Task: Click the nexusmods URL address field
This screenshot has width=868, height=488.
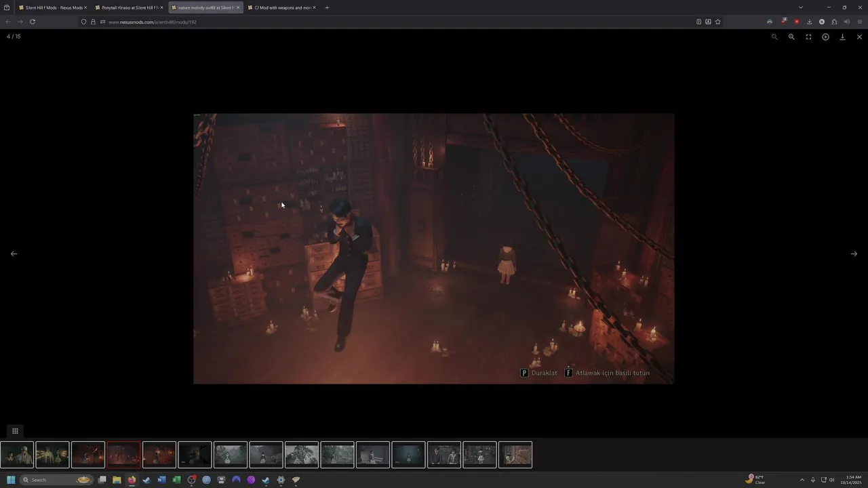Action: [400, 22]
